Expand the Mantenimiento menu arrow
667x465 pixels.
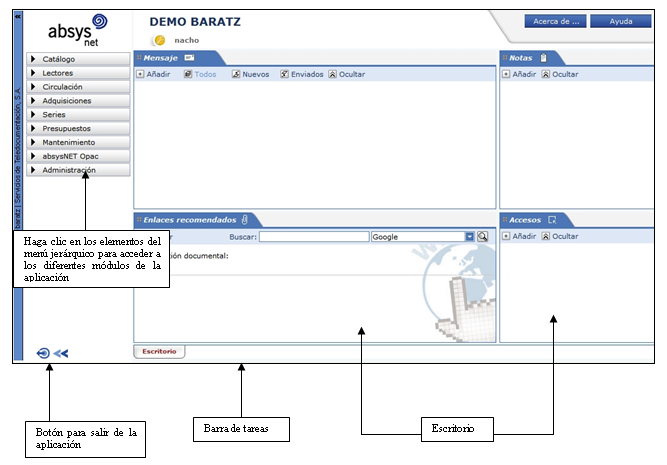[33, 142]
